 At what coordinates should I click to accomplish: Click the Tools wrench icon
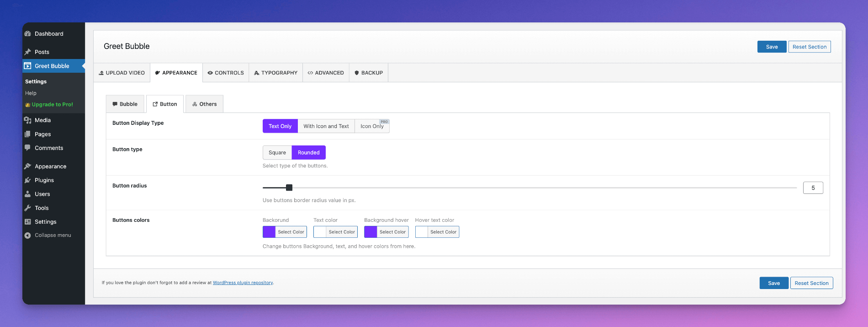pyautogui.click(x=28, y=208)
